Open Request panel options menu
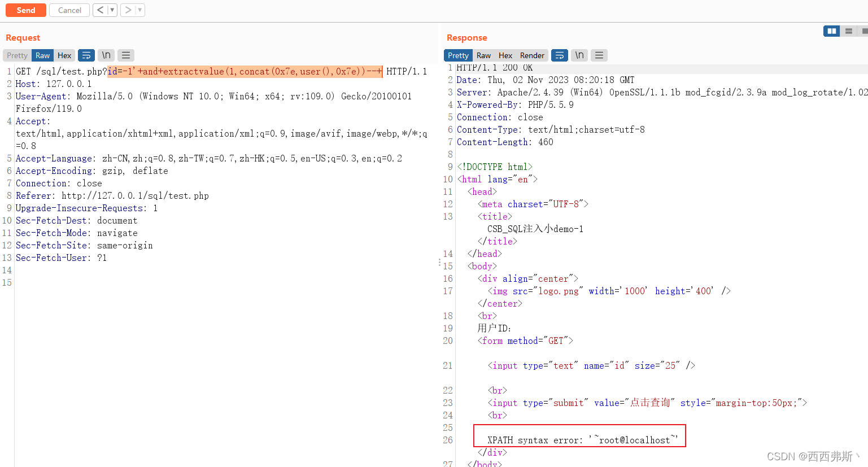The width and height of the screenshot is (868, 467). click(126, 55)
